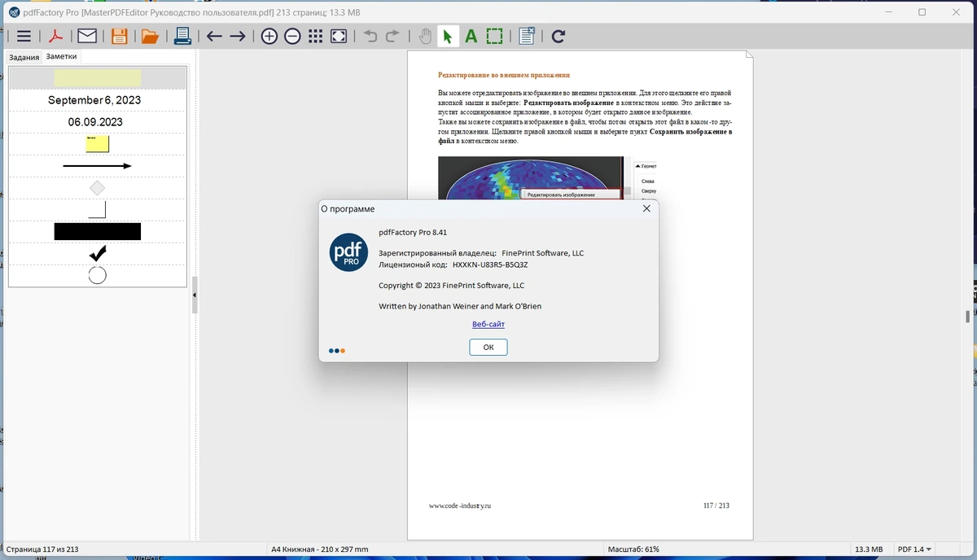Click the Масштаб: 61% status entry
This screenshot has height=560, width=977.
[633, 549]
